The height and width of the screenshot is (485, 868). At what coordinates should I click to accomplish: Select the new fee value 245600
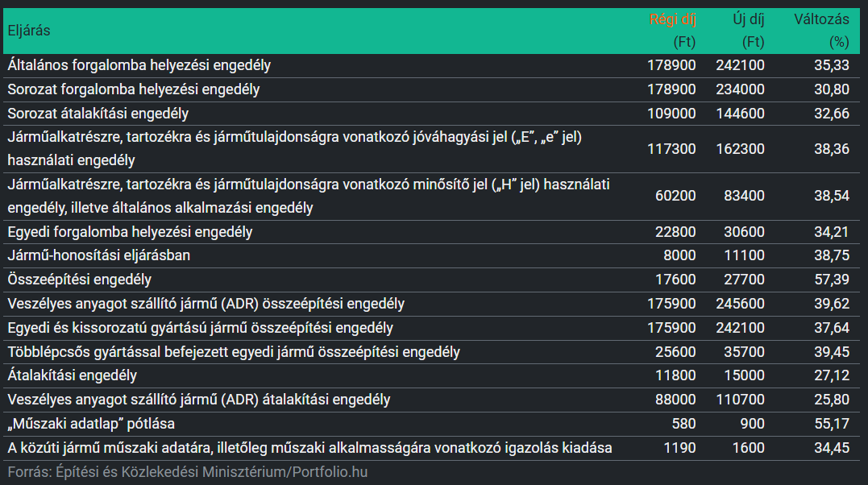(740, 304)
